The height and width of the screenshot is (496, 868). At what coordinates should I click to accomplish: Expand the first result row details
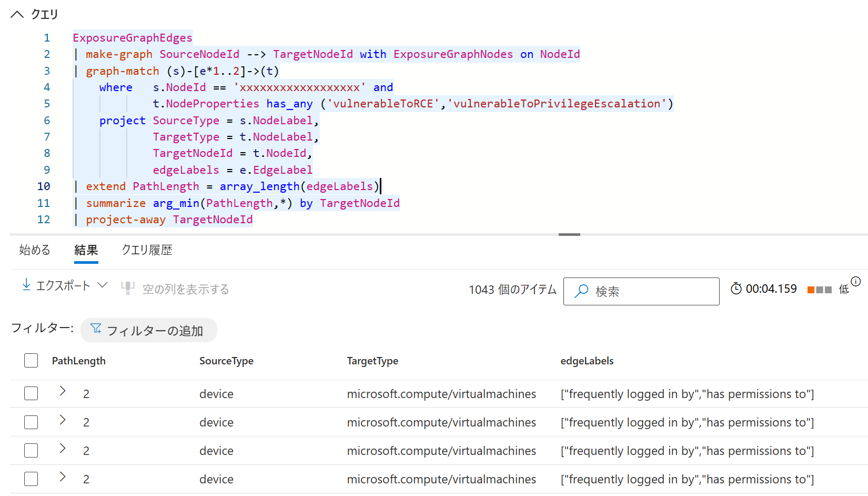(x=63, y=390)
